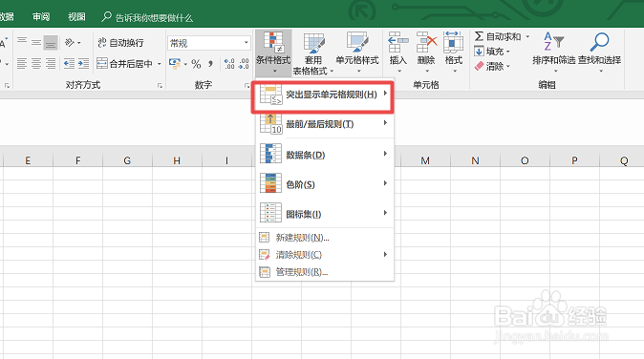Align text to the bottom
644x359 pixels.
click(x=51, y=42)
